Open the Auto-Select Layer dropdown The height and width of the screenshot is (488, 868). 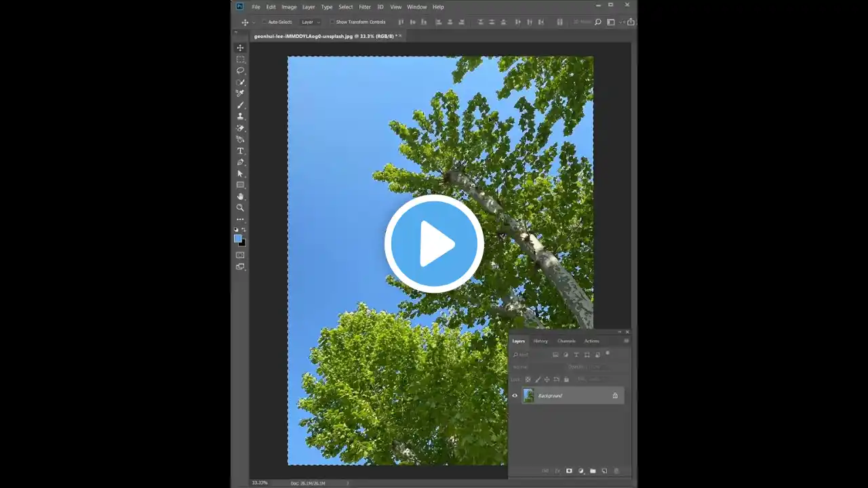pos(311,22)
